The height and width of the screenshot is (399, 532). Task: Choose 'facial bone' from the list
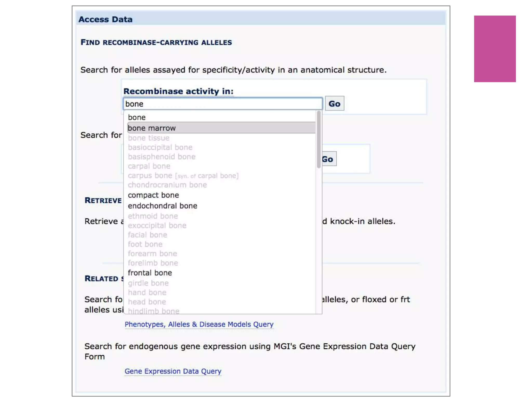tap(148, 235)
